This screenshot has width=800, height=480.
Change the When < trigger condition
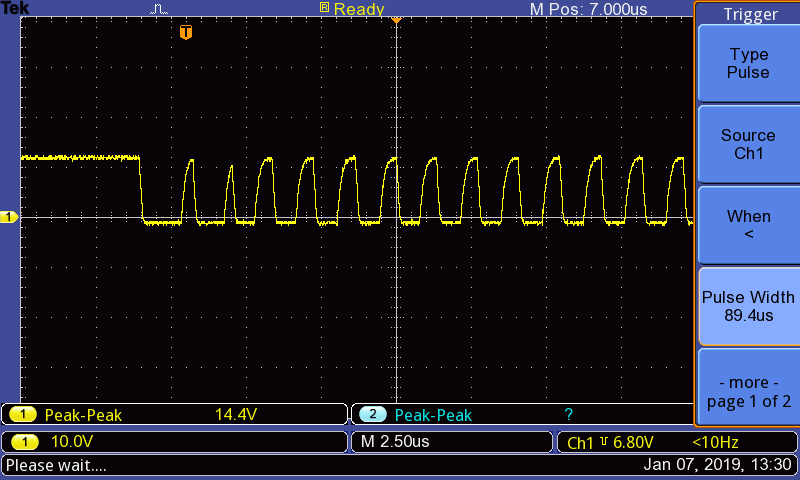(x=748, y=225)
